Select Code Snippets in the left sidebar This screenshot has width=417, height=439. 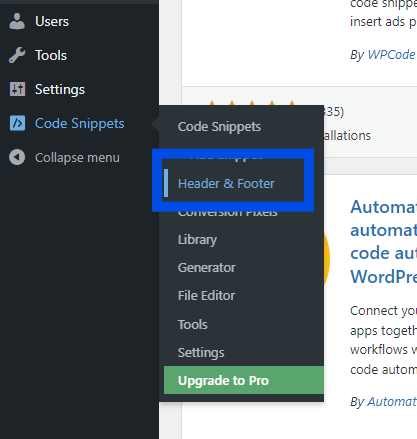coord(80,124)
